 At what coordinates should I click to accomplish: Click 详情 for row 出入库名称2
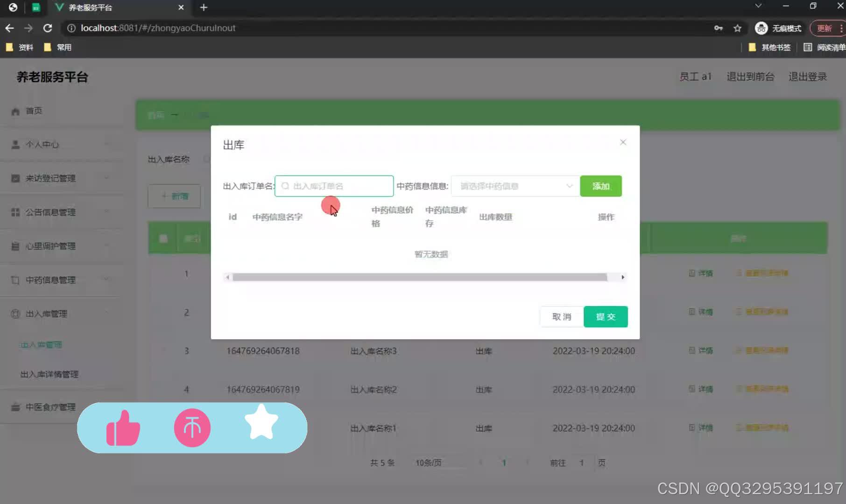[x=701, y=389]
